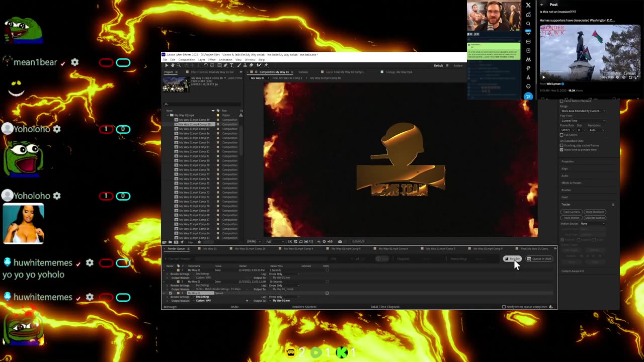Open Home in the X sidebar
Image resolution: width=644 pixels, height=362 pixels.
528,15
